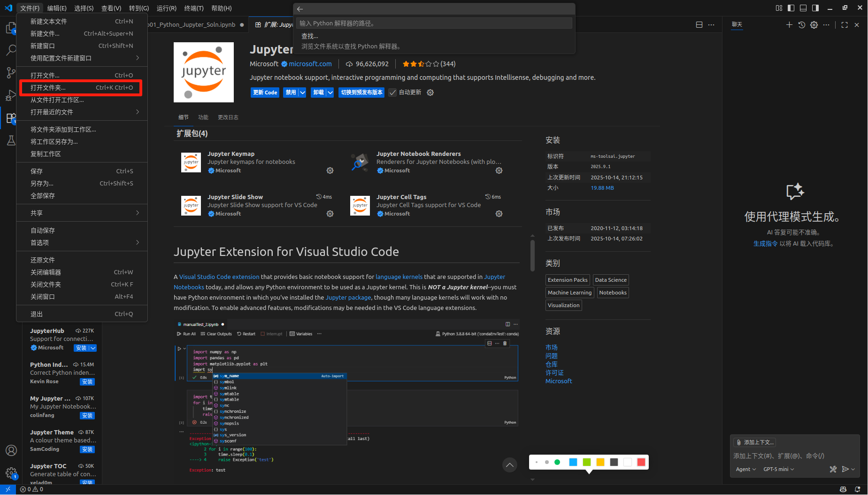Image resolution: width=868 pixels, height=495 pixels.
Task: Toggle Primary Side Bar visibility
Action: point(791,8)
